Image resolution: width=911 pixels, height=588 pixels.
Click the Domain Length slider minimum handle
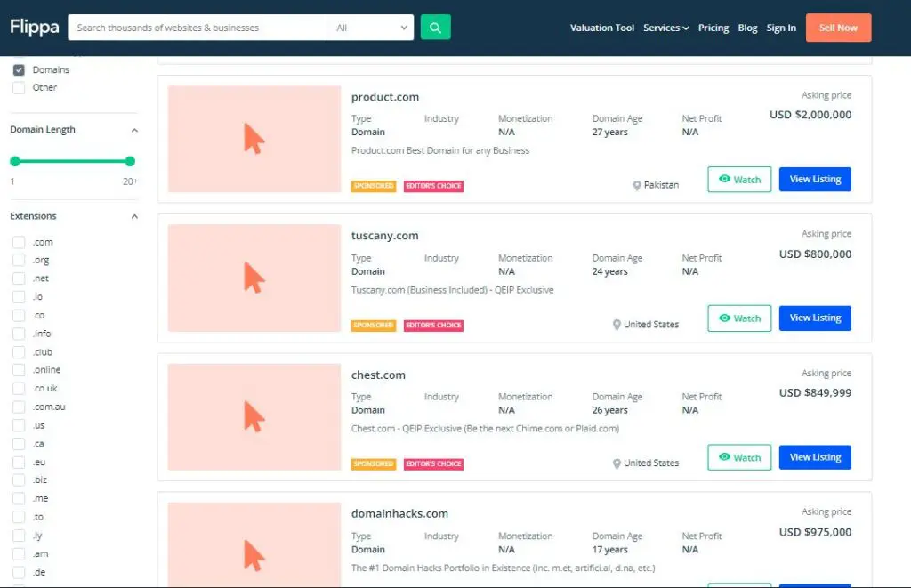[15, 162]
